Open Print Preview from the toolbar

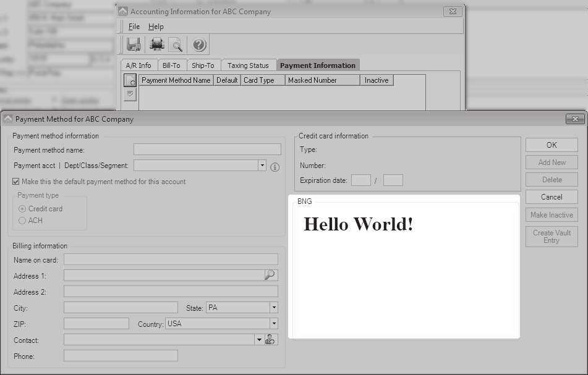176,44
